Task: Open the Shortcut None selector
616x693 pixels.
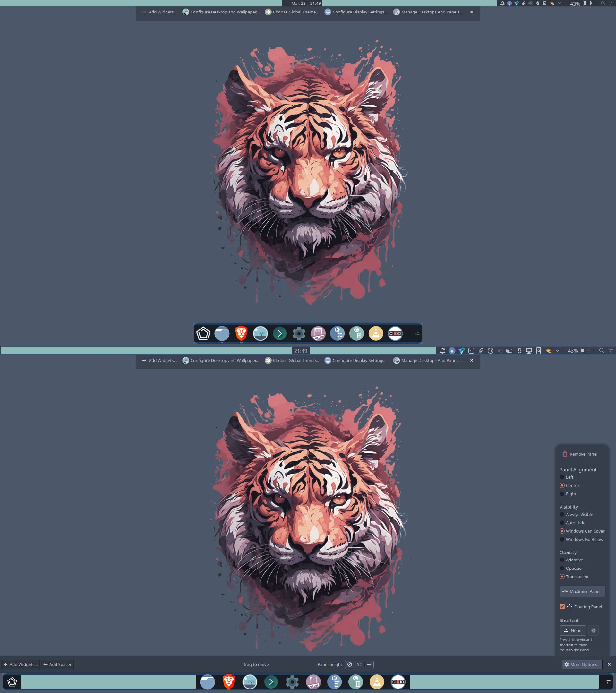Action: pos(573,631)
